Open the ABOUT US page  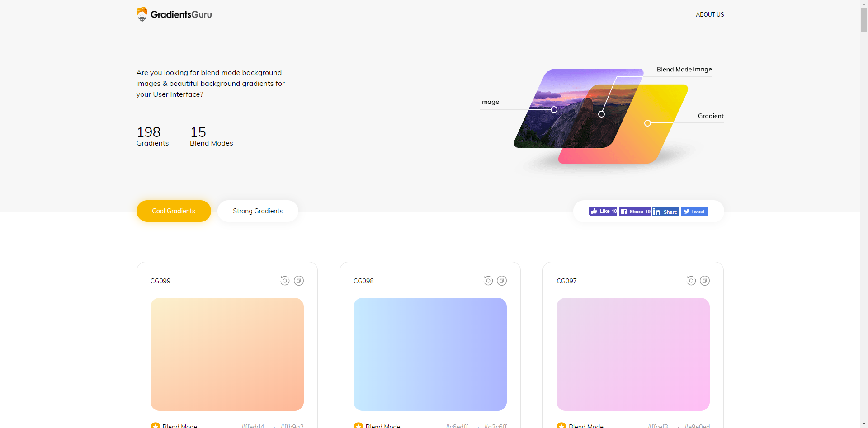(x=709, y=14)
